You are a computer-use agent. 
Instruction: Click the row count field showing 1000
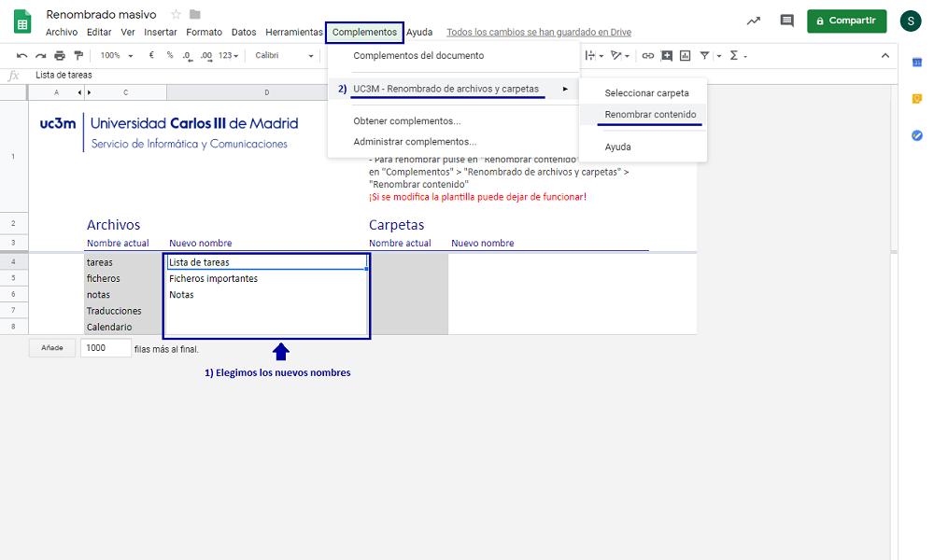coord(106,348)
